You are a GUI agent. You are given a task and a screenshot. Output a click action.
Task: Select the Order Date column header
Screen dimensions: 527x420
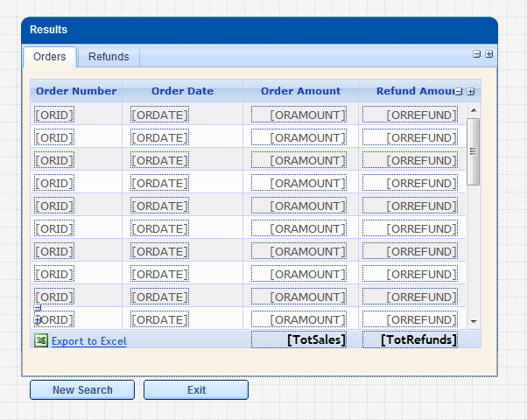pos(182,91)
